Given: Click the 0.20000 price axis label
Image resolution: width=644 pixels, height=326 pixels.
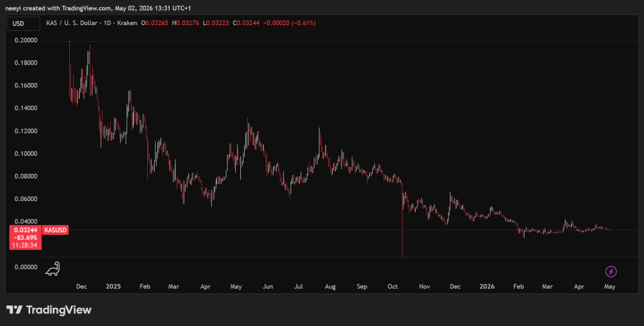Looking at the screenshot, I should pyautogui.click(x=25, y=40).
